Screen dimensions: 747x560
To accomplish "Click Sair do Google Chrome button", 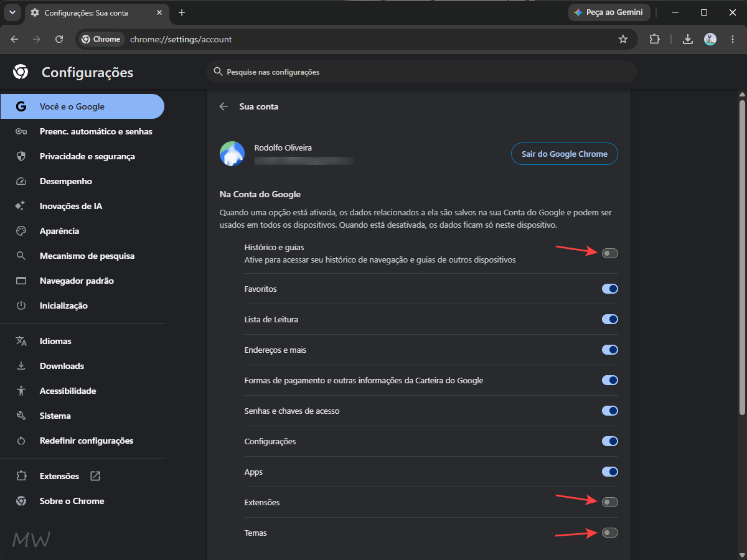I will (x=565, y=154).
